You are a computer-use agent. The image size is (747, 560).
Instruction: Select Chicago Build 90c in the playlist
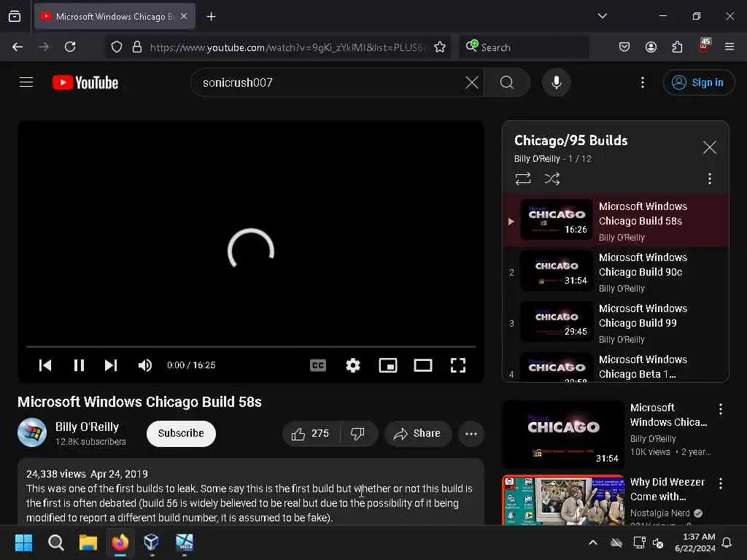click(616, 272)
